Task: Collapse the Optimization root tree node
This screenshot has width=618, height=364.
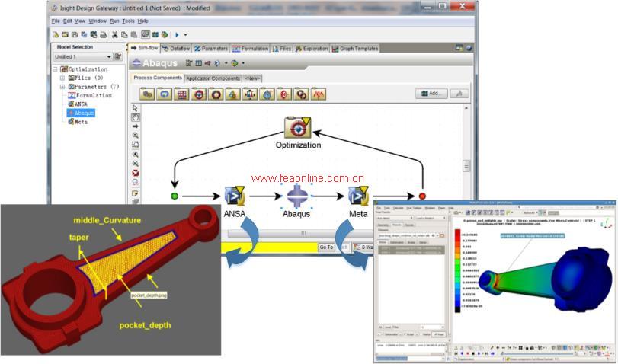Action: [56, 69]
